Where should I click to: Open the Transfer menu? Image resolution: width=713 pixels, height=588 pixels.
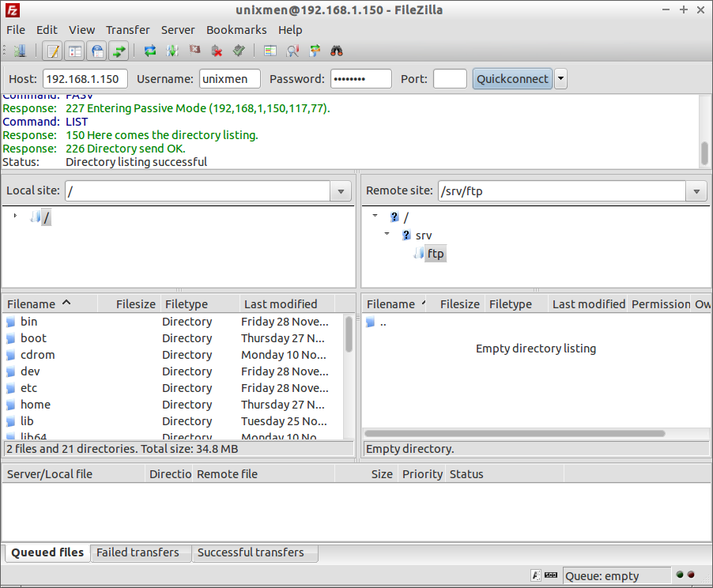(x=128, y=30)
